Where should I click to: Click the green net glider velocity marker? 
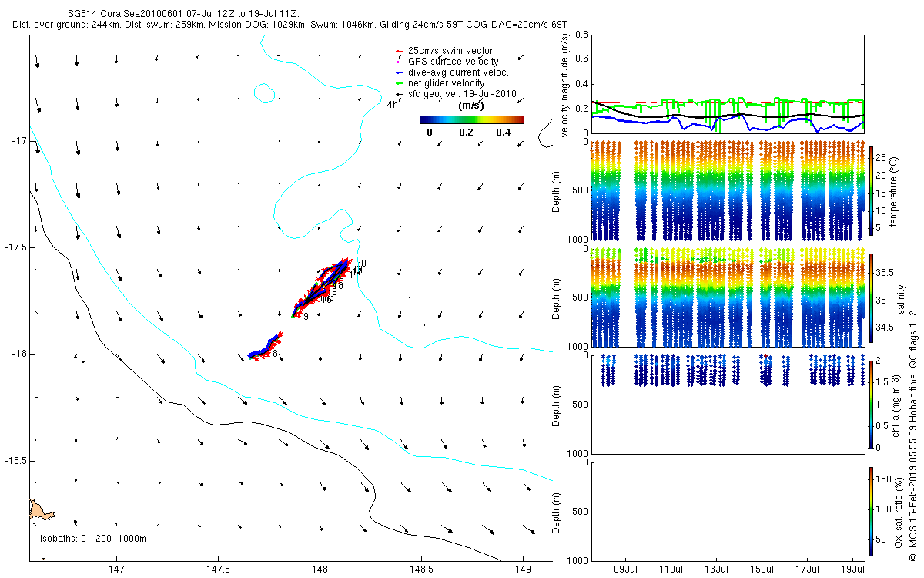399,83
